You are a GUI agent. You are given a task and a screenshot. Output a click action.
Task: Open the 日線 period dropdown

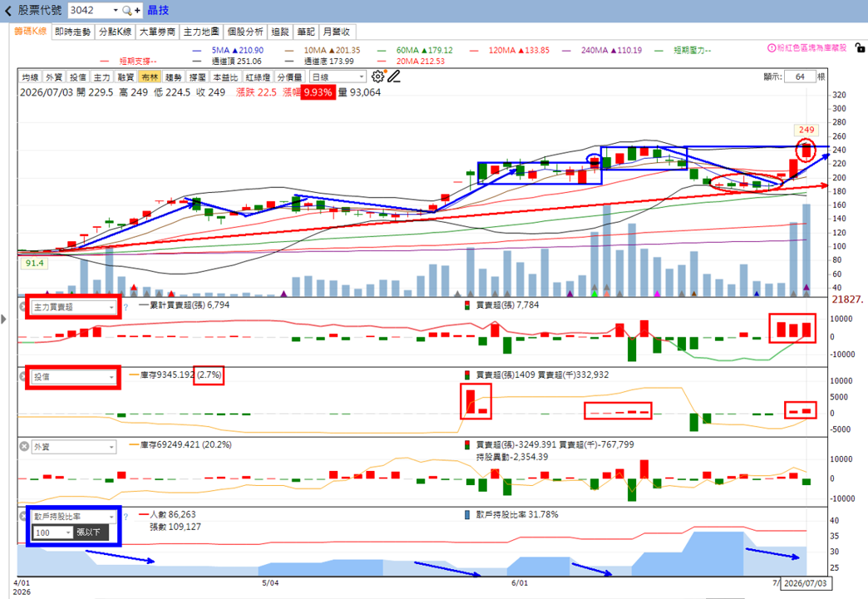338,77
